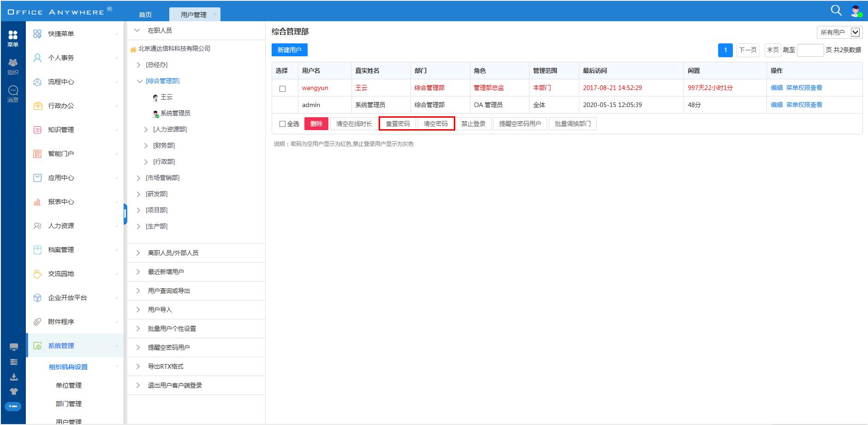Check the wangyun row checkbox
The width and height of the screenshot is (868, 425).
[282, 89]
